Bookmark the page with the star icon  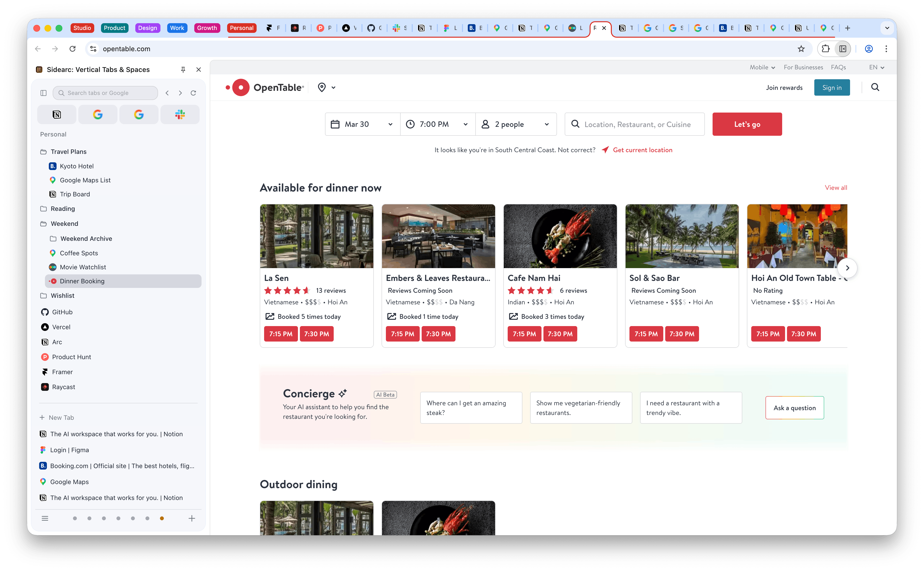pos(801,49)
